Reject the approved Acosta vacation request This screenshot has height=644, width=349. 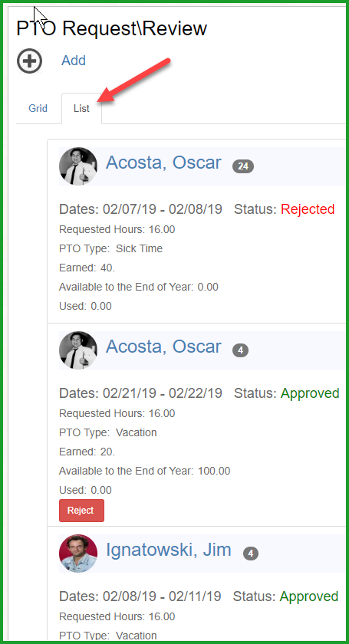[81, 511]
